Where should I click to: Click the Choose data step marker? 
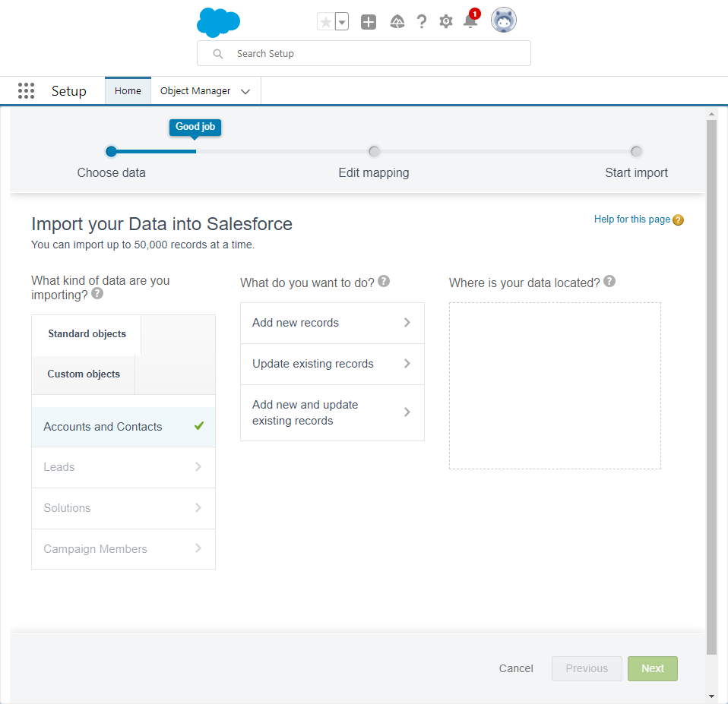[112, 151]
